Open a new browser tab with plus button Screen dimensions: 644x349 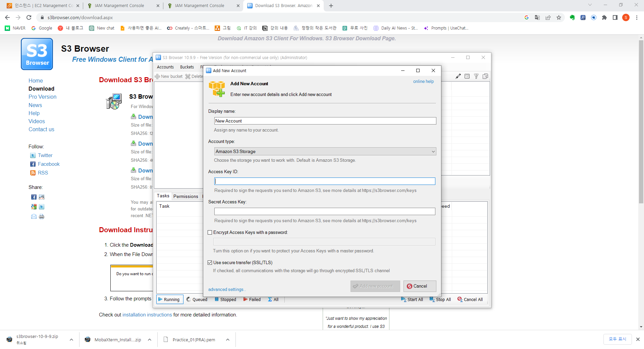tap(331, 6)
